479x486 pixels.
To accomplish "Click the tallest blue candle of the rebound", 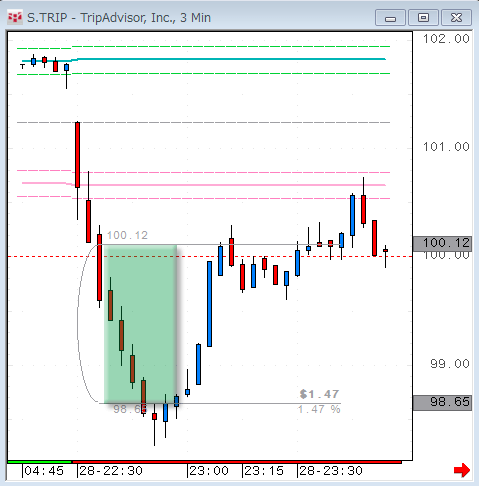I will (209, 304).
